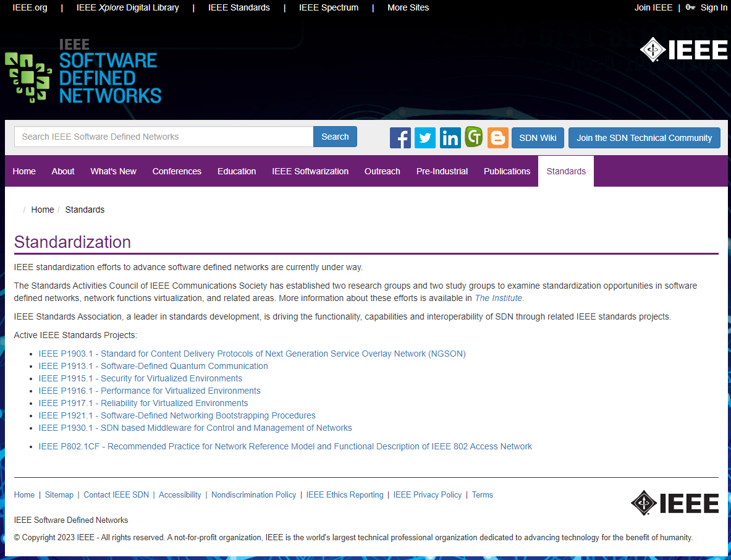This screenshot has height=560, width=731.
Task: Open the SDN Wiki button
Action: pos(538,138)
